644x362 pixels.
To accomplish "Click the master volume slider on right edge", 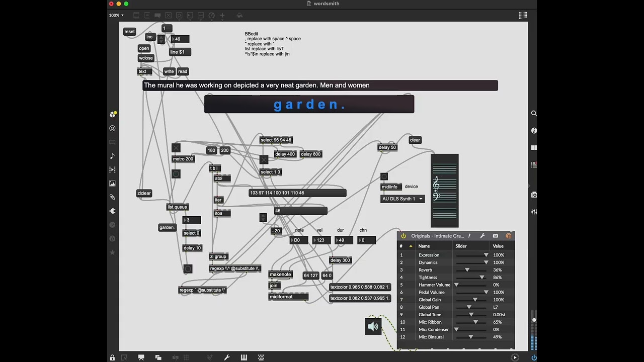I will tap(534, 320).
